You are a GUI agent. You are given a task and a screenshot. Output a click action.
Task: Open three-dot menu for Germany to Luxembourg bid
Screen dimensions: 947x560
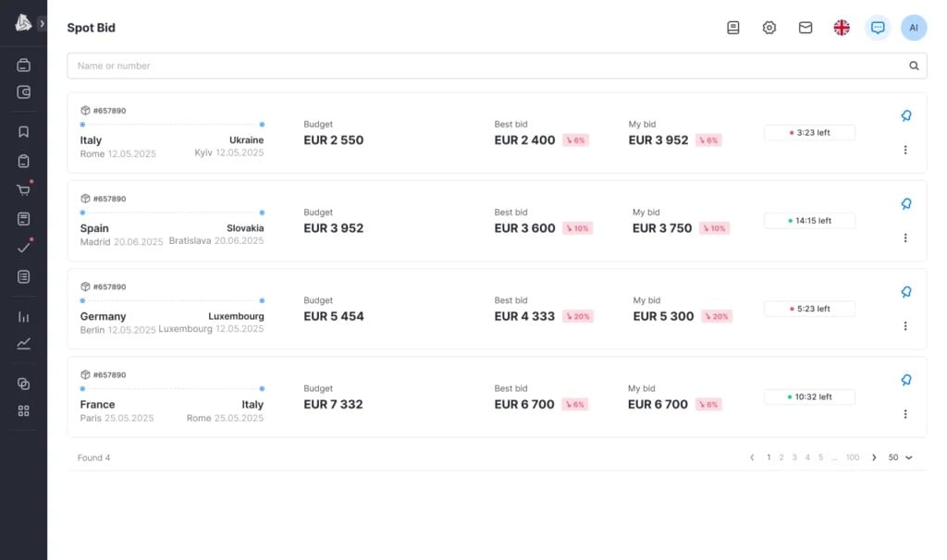(905, 326)
